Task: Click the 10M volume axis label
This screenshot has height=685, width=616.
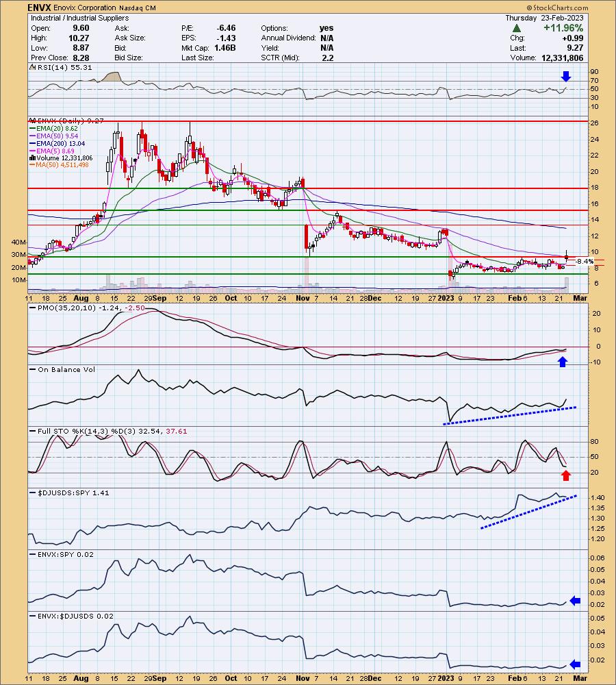Action: pos(18,279)
